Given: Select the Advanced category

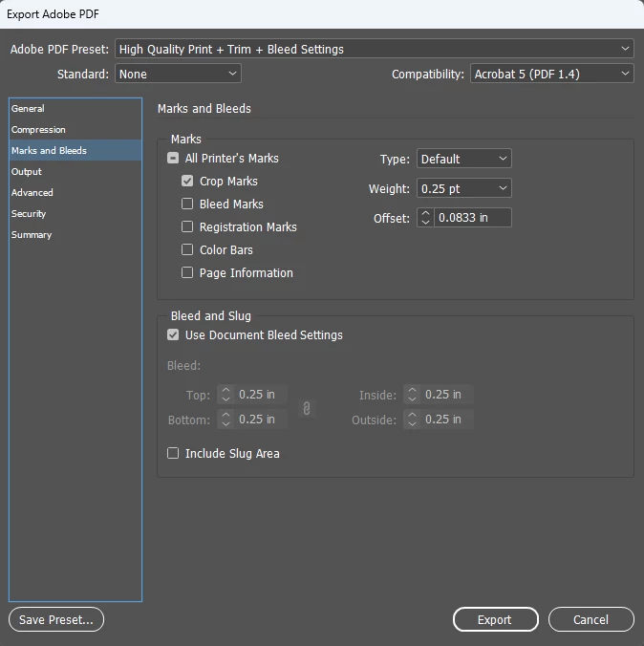Looking at the screenshot, I should 75,192.
